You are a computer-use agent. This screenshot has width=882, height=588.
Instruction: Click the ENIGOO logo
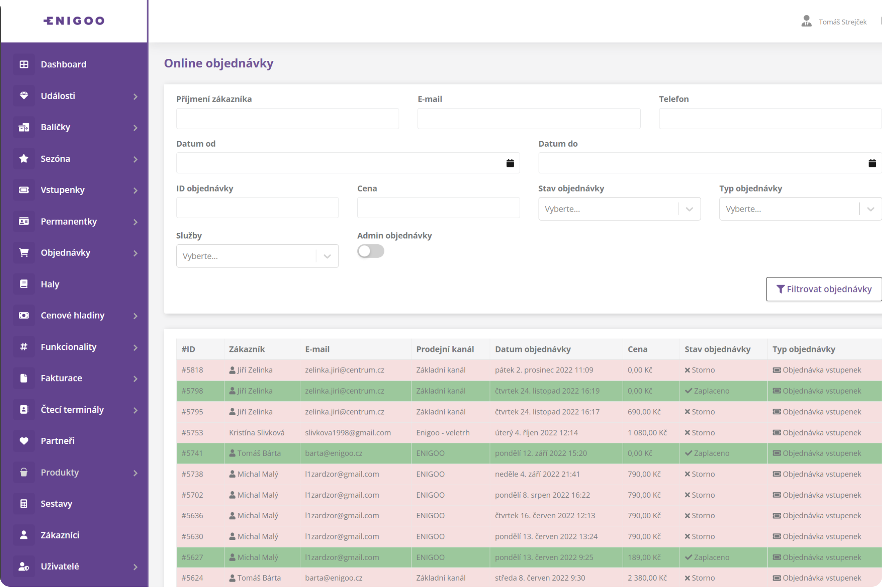(74, 21)
